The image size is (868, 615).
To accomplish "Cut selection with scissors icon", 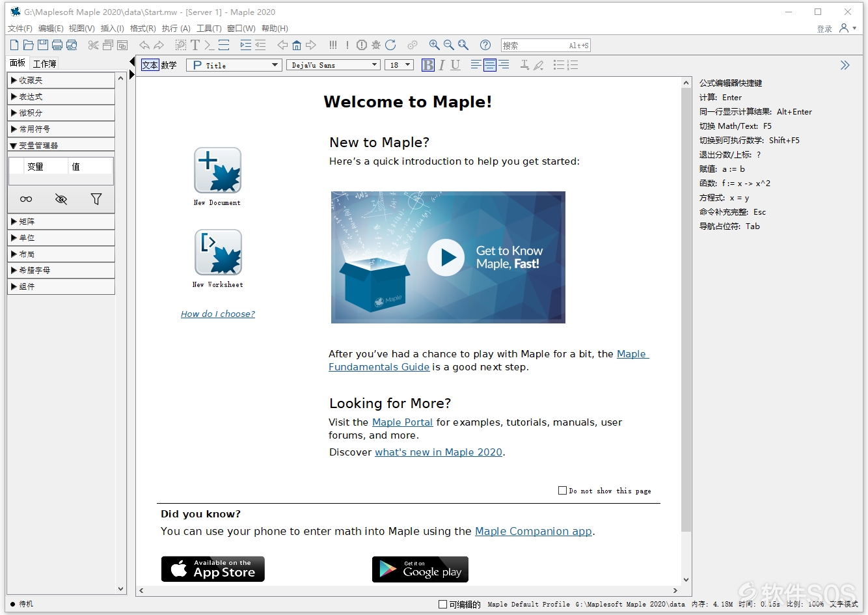I will pyautogui.click(x=94, y=45).
